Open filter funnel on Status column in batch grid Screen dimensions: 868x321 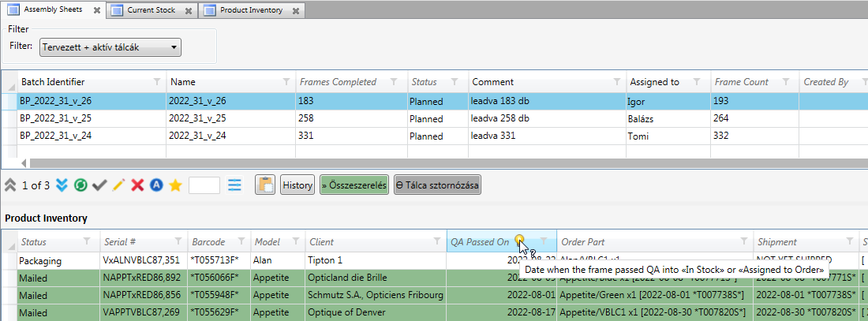(458, 82)
